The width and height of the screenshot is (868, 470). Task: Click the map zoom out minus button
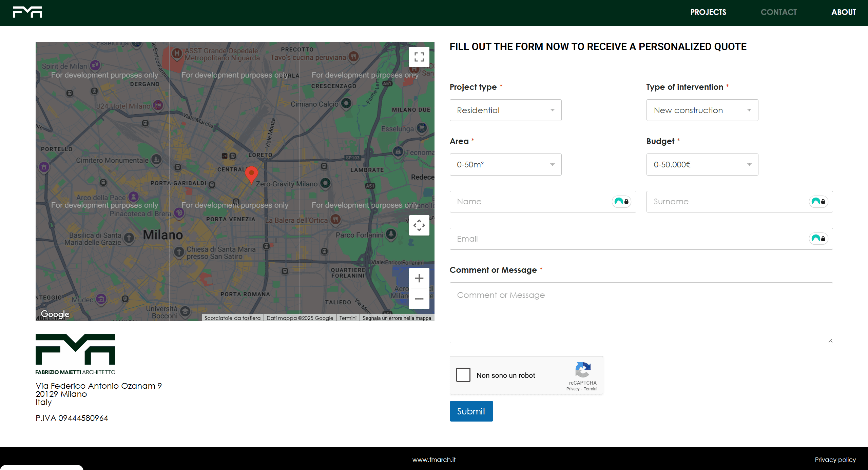419,299
